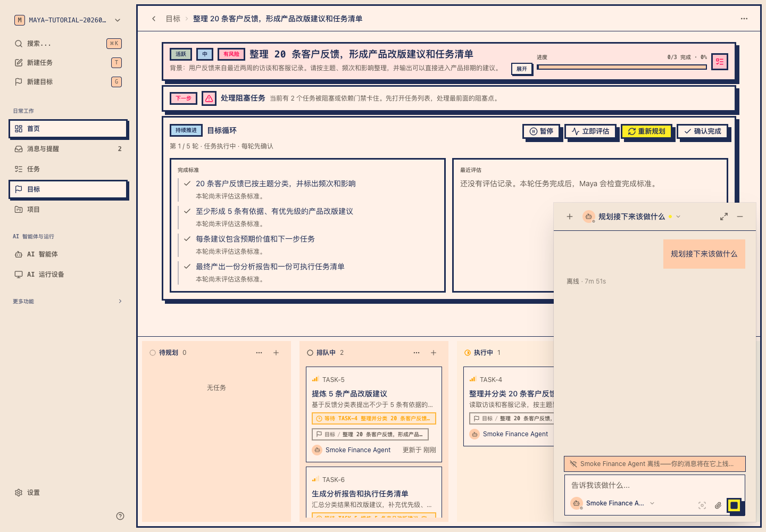This screenshot has height=532, width=766.
Task: Open the 项目 projects page
Action: (x=68, y=210)
